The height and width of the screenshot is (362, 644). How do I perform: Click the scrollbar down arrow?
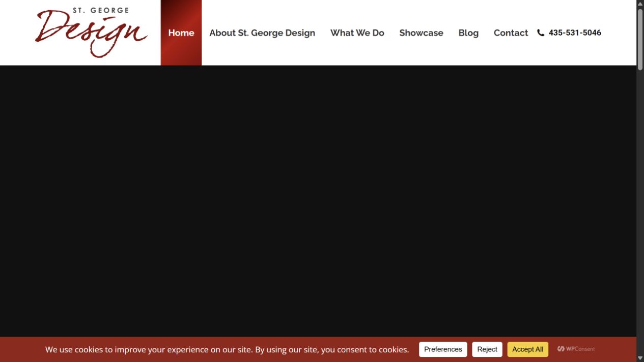point(640,358)
